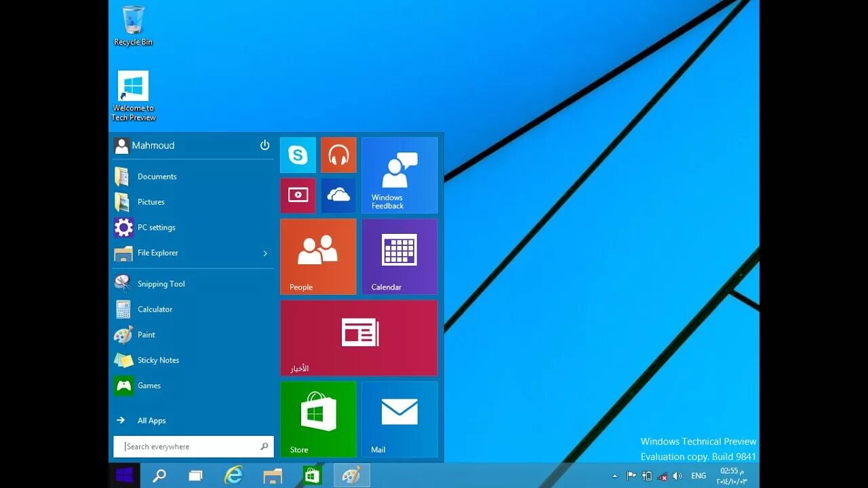The height and width of the screenshot is (488, 868).
Task: Open Internet Explorer on taskbar
Action: click(234, 476)
